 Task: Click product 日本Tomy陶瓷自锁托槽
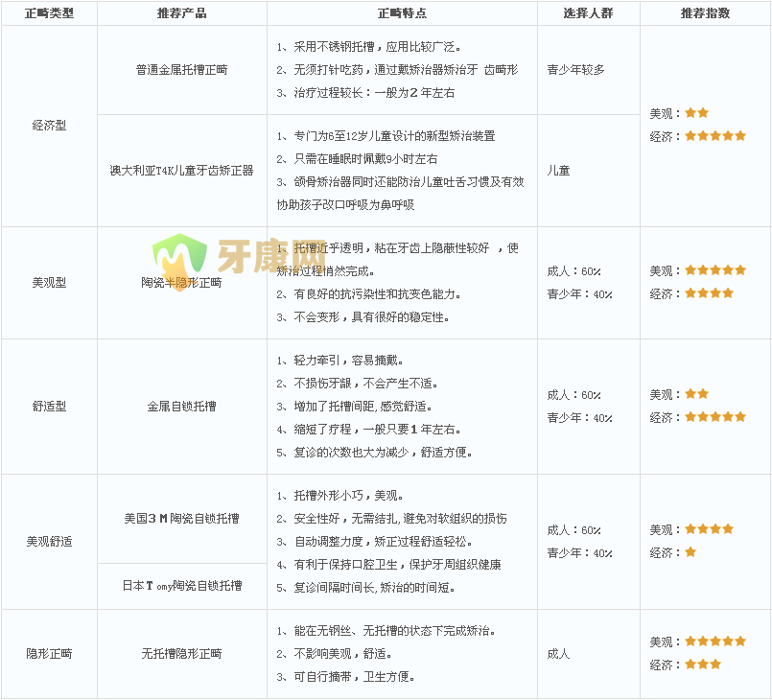pyautogui.click(x=181, y=586)
